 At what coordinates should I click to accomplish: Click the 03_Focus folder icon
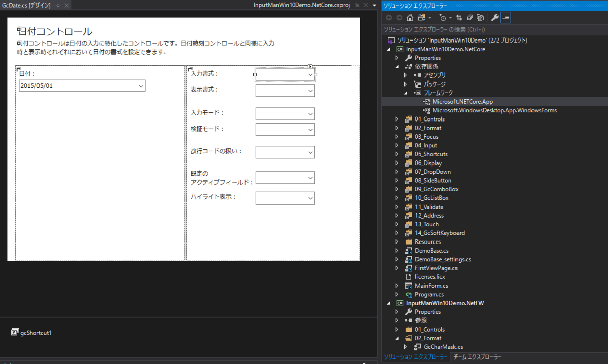(409, 137)
